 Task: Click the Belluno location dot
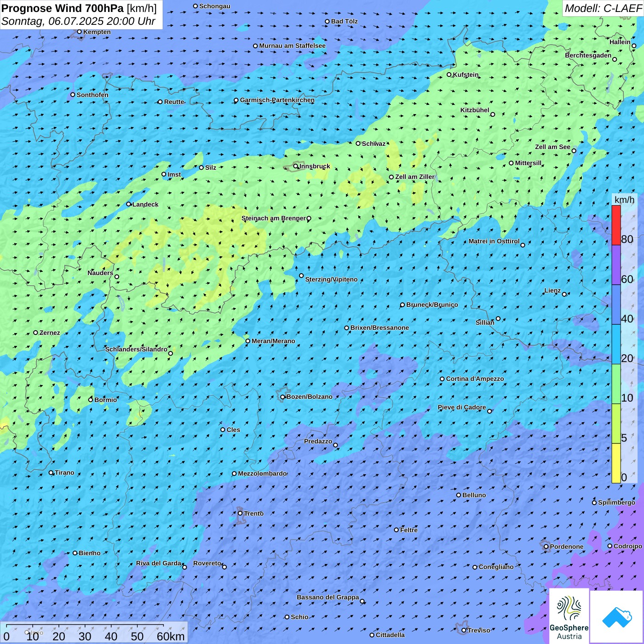point(459,495)
